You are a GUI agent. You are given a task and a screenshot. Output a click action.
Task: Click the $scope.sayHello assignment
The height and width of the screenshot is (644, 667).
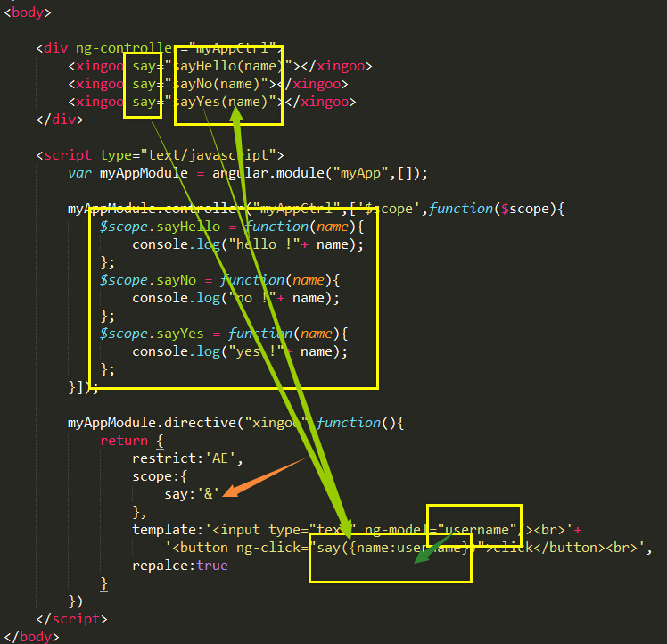232,227
